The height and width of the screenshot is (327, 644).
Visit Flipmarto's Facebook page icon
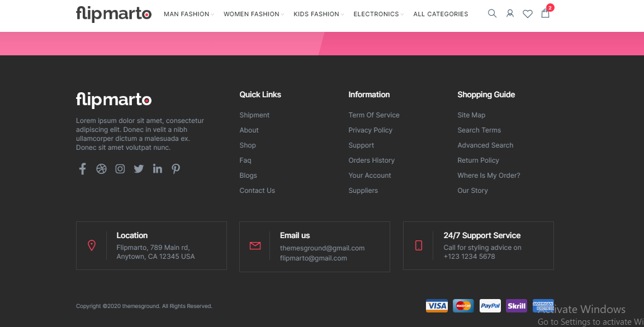(x=82, y=168)
